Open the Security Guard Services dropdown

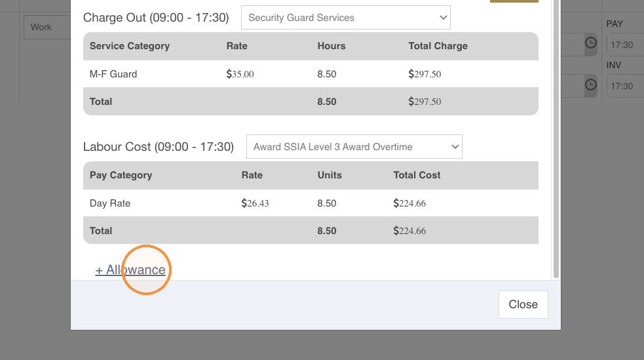pyautogui.click(x=346, y=18)
